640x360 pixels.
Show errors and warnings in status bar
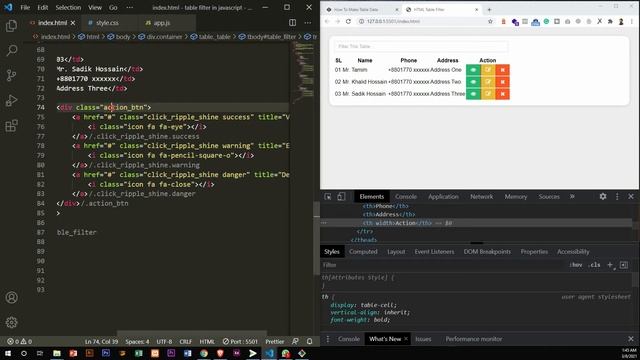(x=20, y=341)
